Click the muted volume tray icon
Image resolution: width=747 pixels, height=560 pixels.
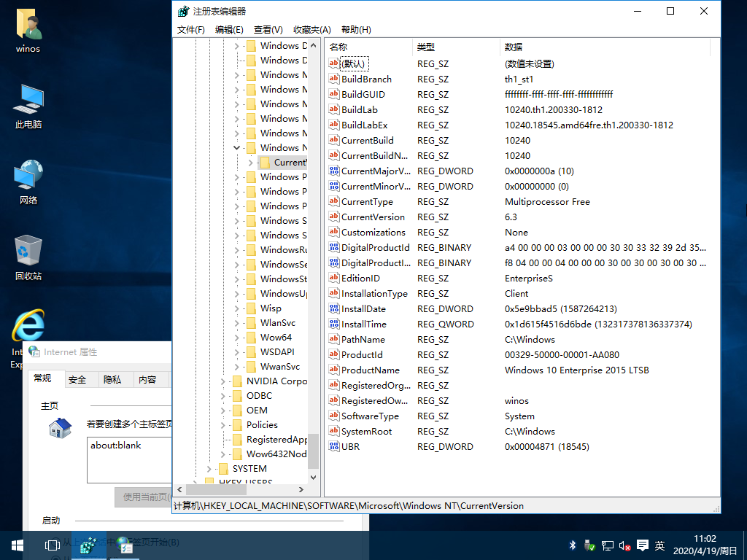coord(624,545)
